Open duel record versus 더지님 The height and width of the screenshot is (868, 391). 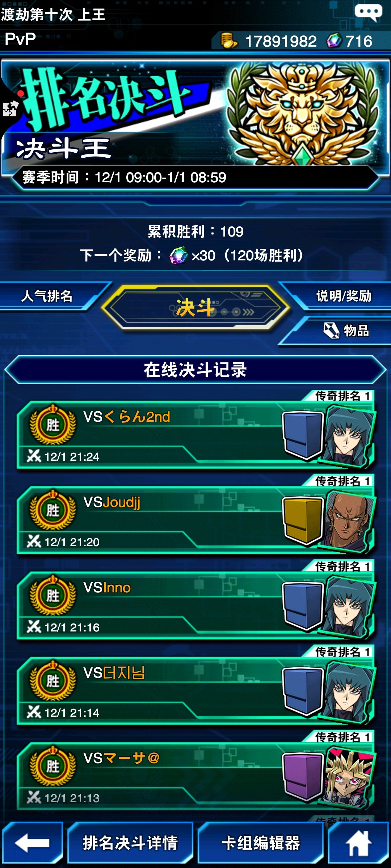[195, 691]
